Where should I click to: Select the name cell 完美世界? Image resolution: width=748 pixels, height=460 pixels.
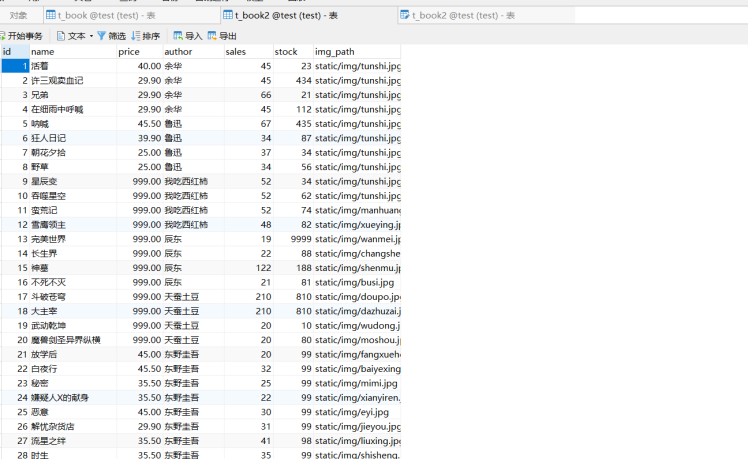pyautogui.click(x=73, y=239)
